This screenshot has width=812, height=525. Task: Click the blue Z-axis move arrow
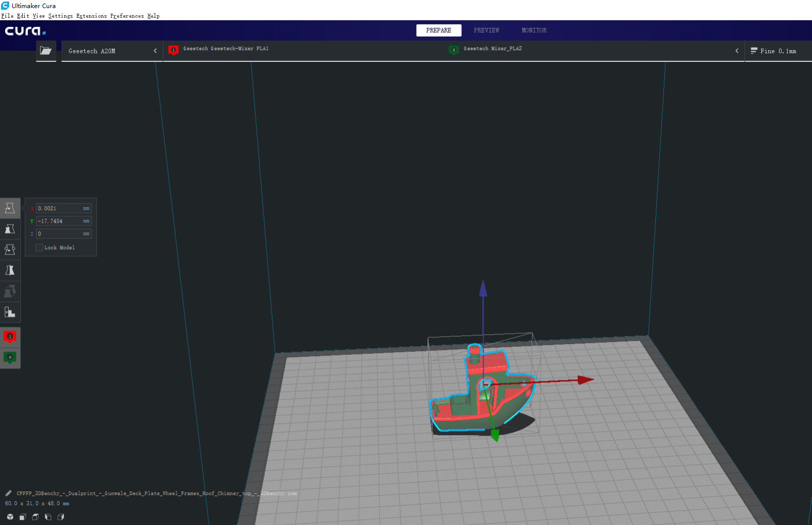(x=483, y=288)
